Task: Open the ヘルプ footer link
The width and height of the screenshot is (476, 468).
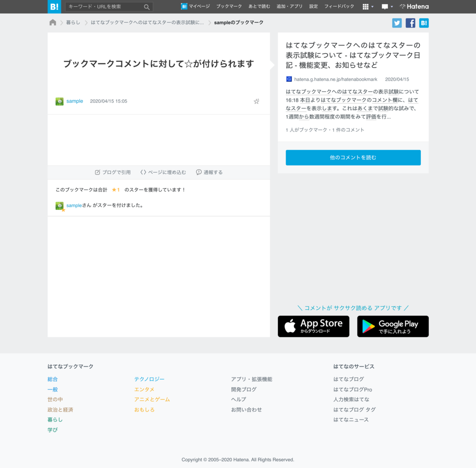Action: (x=238, y=400)
